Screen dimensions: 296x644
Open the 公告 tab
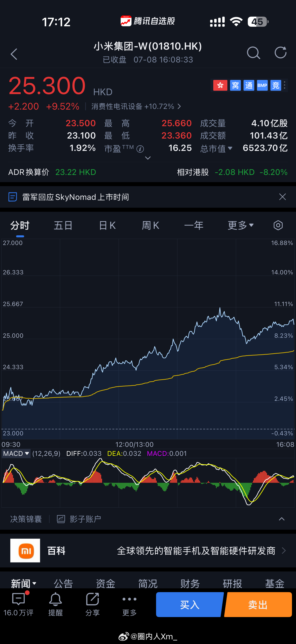pyautogui.click(x=63, y=584)
